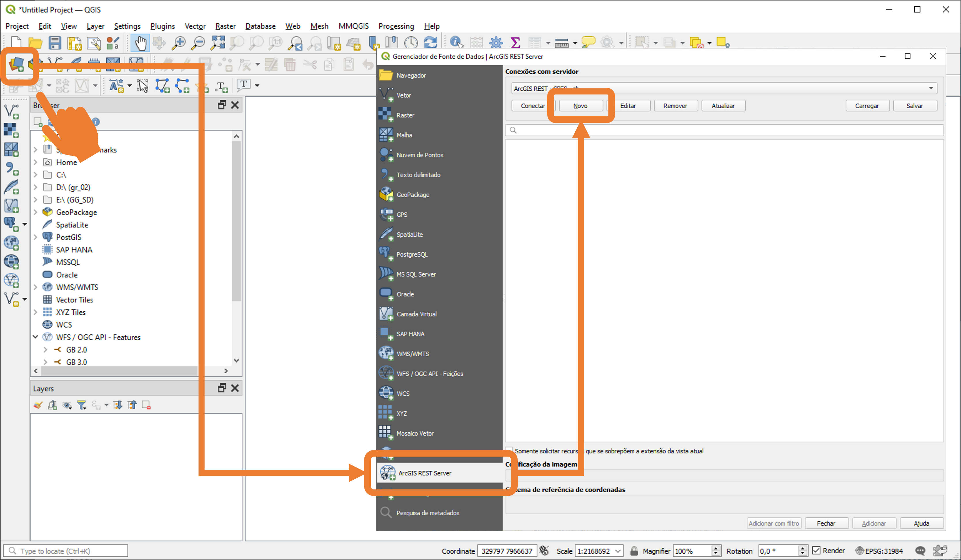
Task: Expand the Home tree node
Action: click(x=35, y=162)
